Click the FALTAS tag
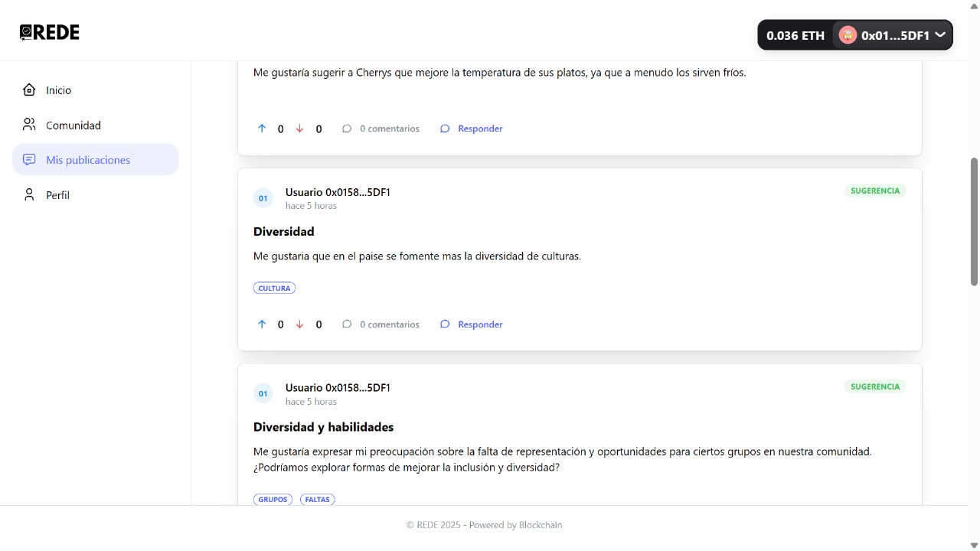The width and height of the screenshot is (980, 551). pyautogui.click(x=318, y=500)
